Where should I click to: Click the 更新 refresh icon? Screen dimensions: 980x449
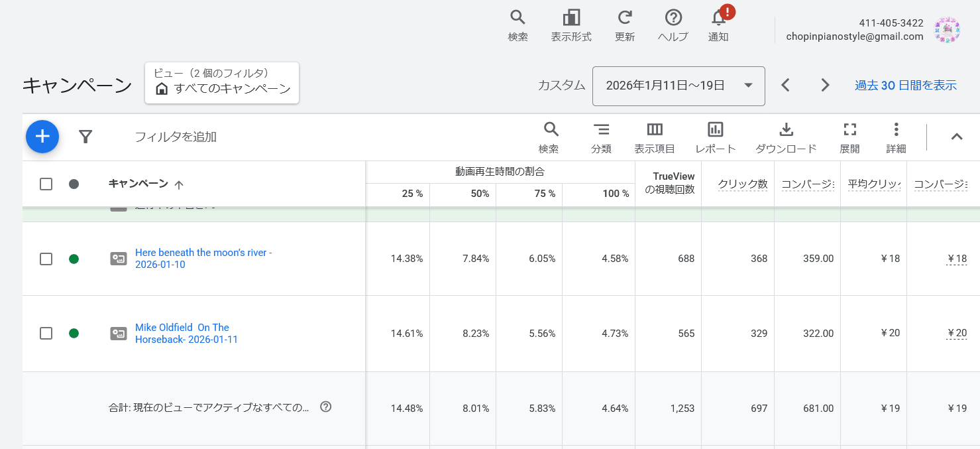tap(624, 18)
